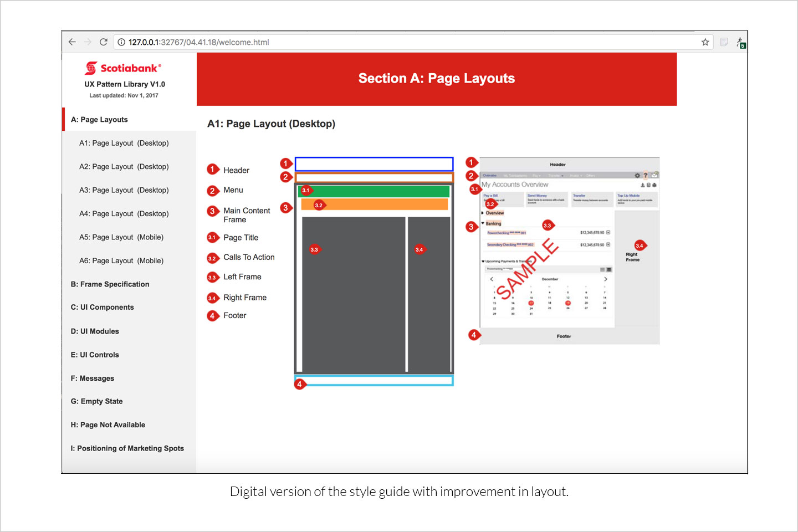Click the site information icon before the URL
798x532 pixels.
click(x=121, y=42)
